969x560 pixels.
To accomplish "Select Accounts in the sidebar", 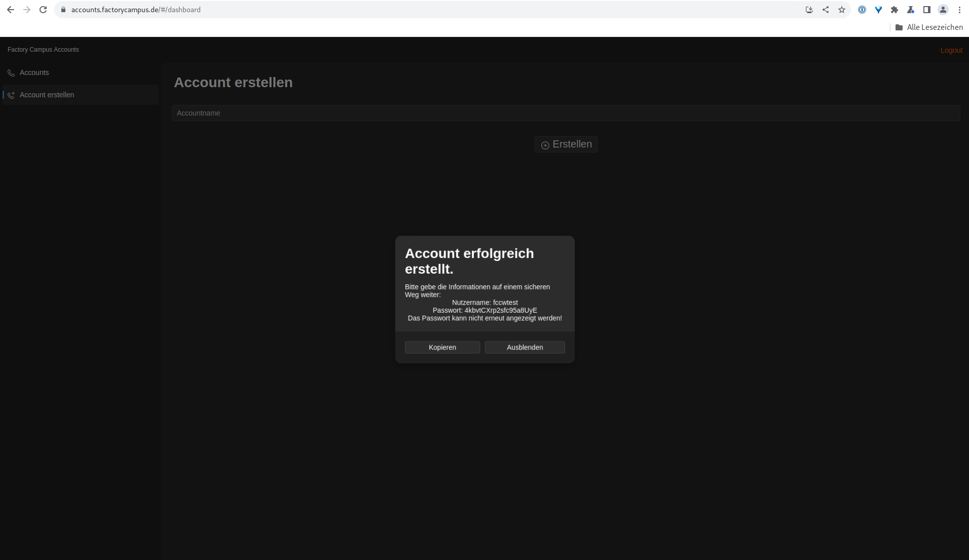I will (34, 72).
